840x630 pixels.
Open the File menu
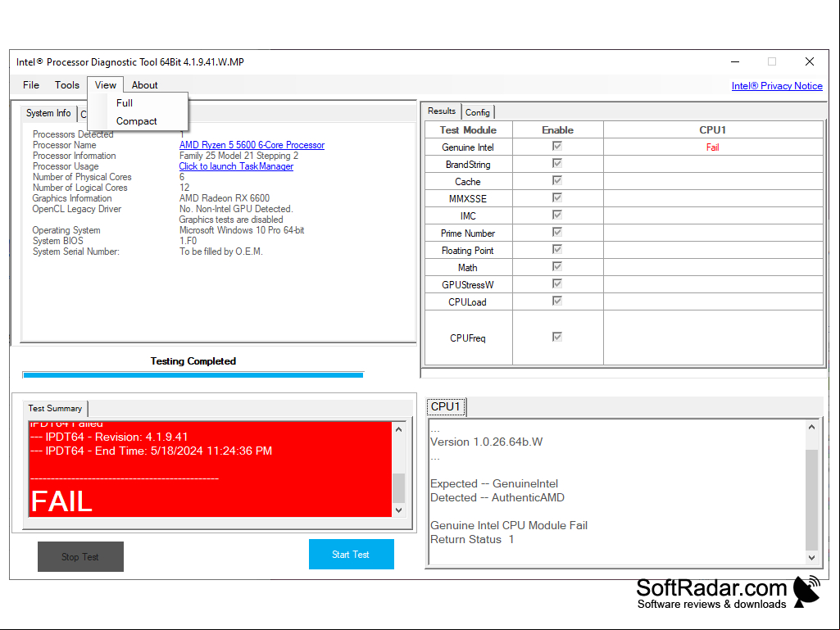(30, 85)
